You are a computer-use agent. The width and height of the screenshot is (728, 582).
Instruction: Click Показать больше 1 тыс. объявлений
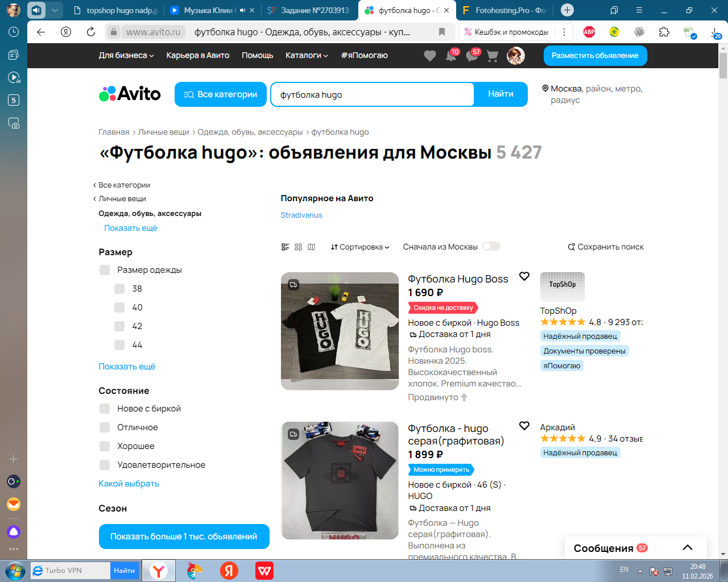184,537
